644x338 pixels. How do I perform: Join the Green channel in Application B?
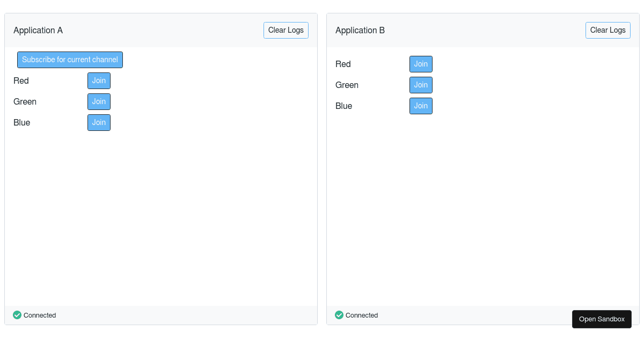(421, 85)
